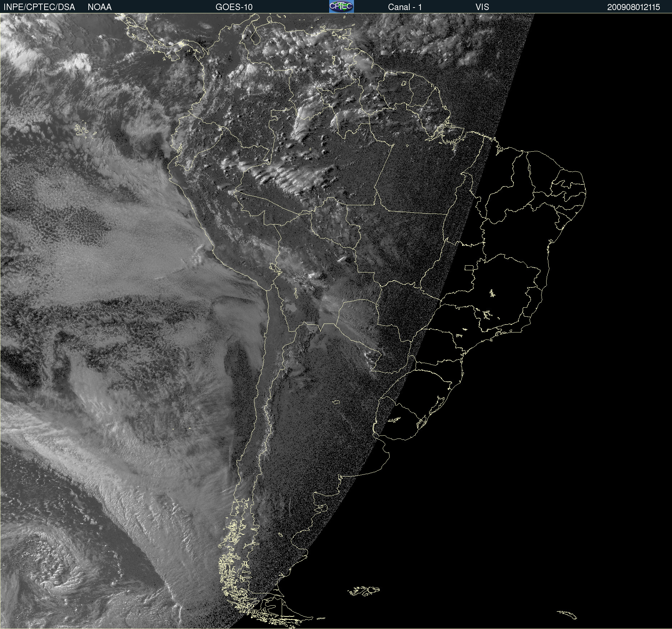The height and width of the screenshot is (629, 672).
Task: Click the INPE/CPTEC/DSA header text
Action: pos(39,7)
